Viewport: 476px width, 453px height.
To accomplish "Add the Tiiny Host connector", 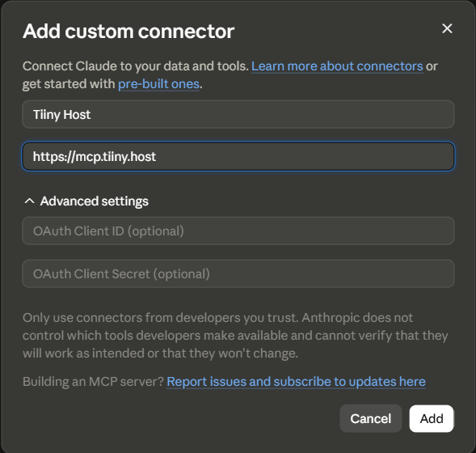I will [432, 418].
